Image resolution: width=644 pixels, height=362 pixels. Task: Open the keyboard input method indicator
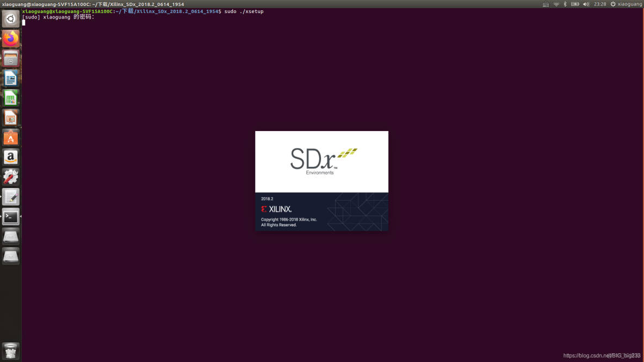[546, 4]
